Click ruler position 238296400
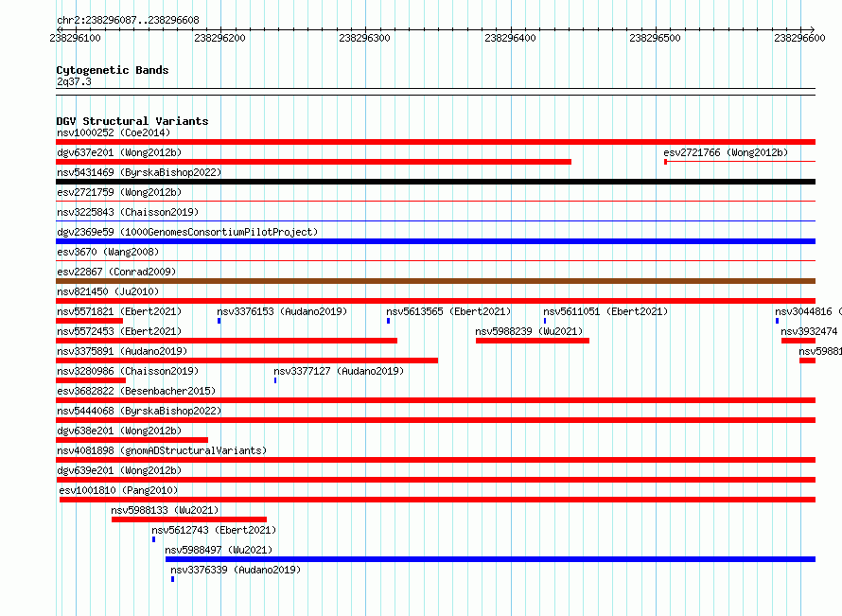Screen dimensions: 842x616 click(510, 38)
